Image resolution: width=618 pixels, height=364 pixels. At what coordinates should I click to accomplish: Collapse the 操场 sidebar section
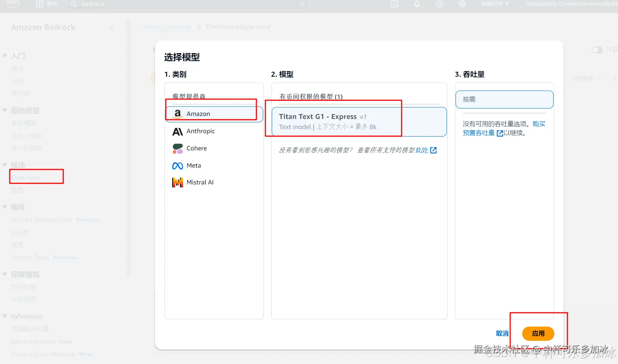coord(5,165)
